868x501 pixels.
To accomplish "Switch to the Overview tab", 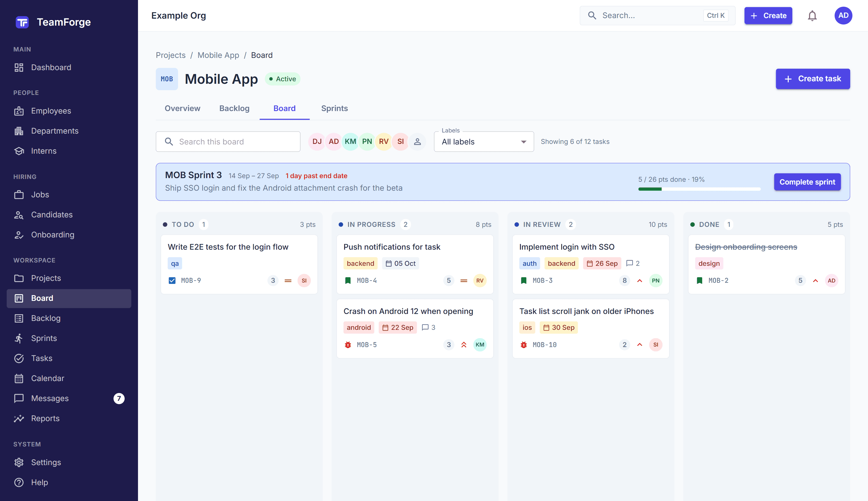I will pos(182,108).
